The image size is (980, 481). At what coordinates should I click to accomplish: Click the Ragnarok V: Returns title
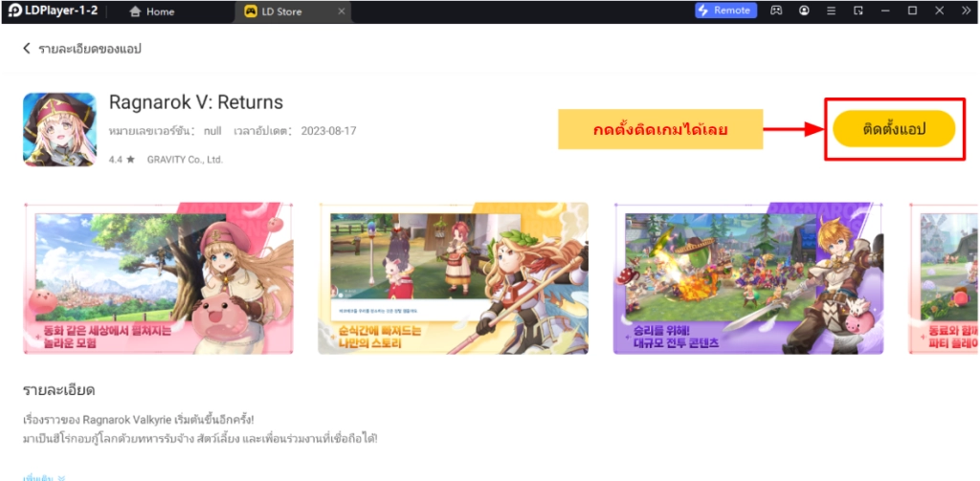[x=196, y=101]
